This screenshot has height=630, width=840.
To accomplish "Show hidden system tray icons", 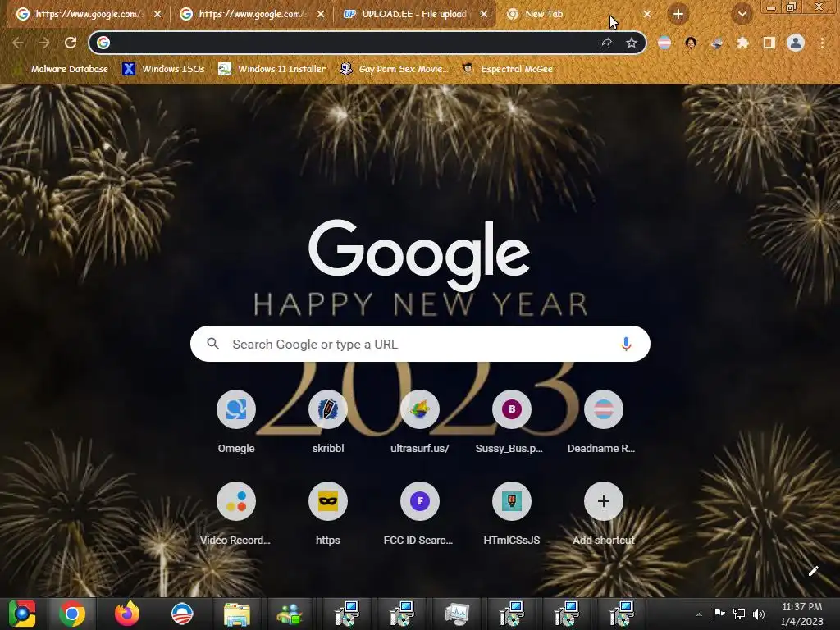I will tap(699, 614).
